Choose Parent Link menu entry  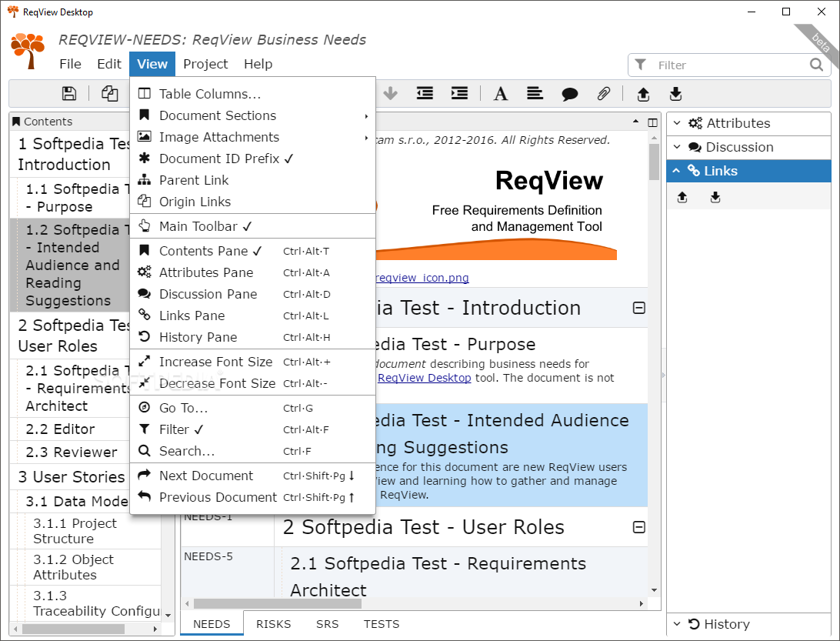[x=252, y=180]
